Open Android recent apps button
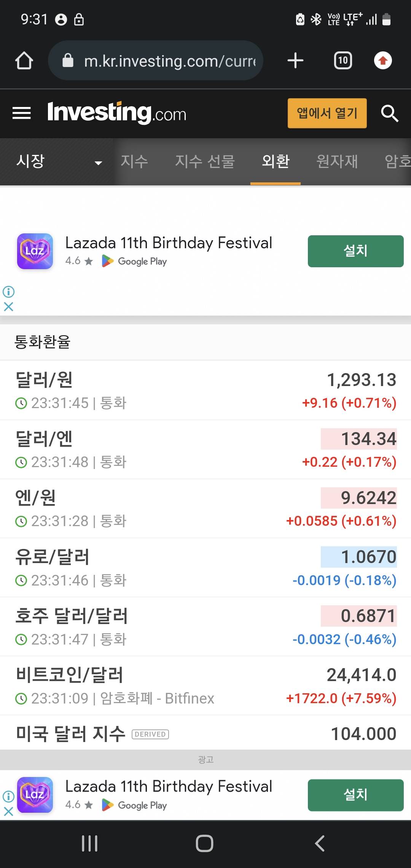Screen dimensions: 411x868 coord(90,843)
